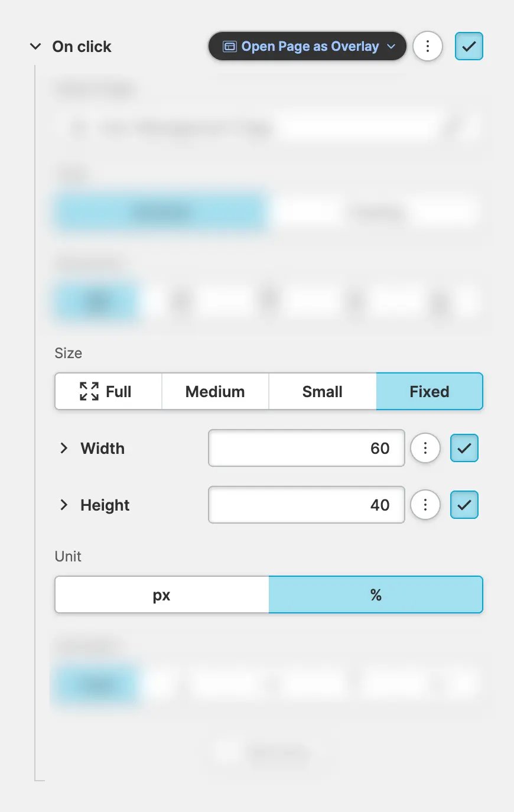Click the overlay page icon in action pill

point(229,47)
